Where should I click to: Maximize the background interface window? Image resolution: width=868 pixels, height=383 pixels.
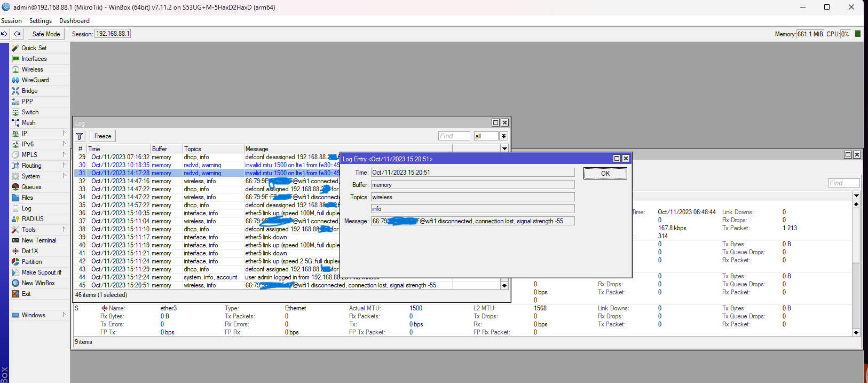(x=848, y=155)
